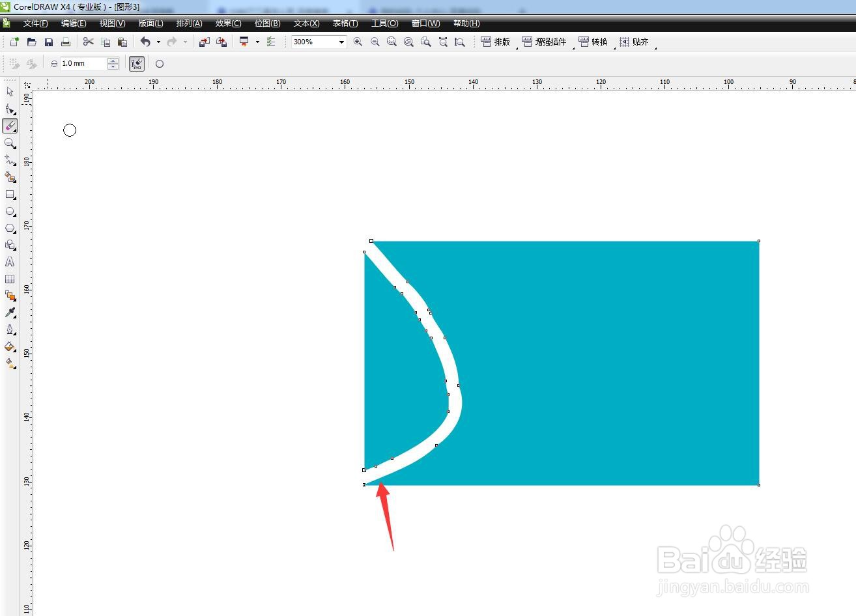The image size is (856, 616).
Task: Zoom to page width
Action: coord(443,42)
